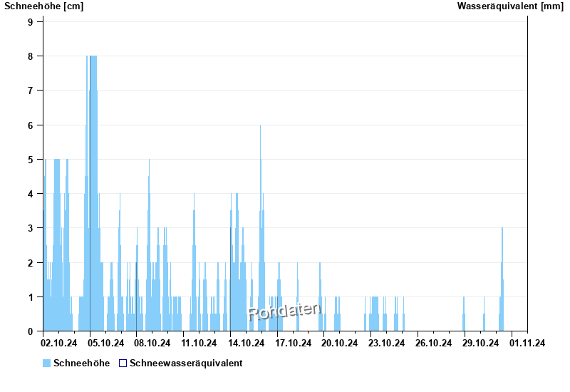This screenshot has height=392, width=570.
Task: Select the 08.10.24 date label
Action: point(152,343)
